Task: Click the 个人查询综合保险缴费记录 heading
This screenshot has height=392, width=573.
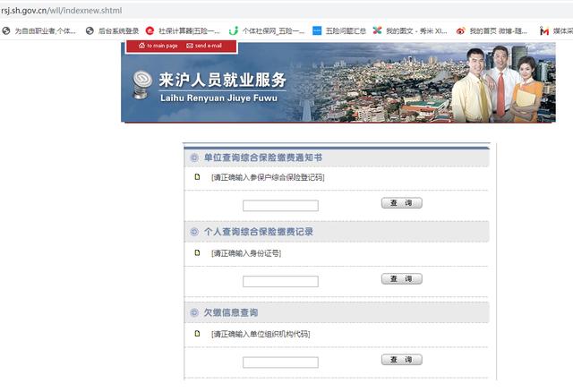Action: [259, 232]
